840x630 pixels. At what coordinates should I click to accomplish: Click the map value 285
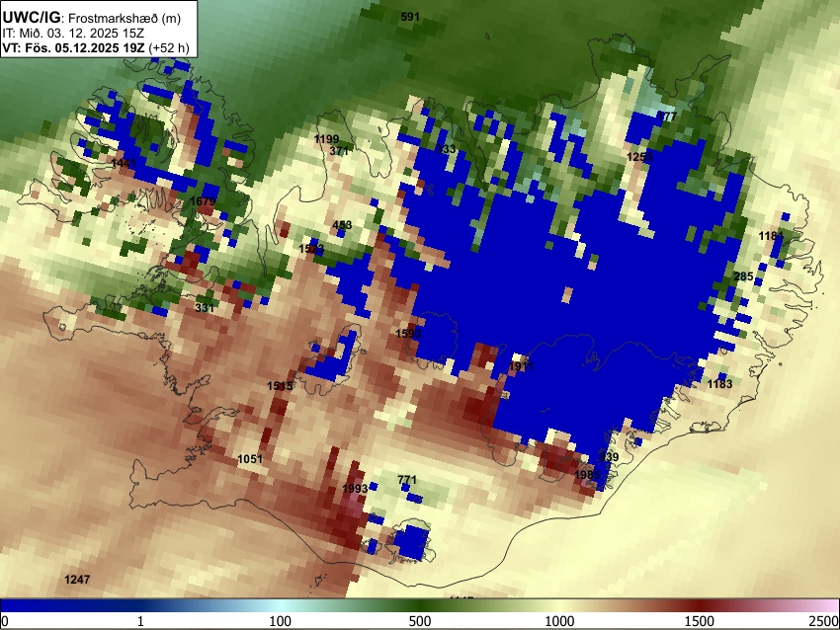[x=743, y=276]
